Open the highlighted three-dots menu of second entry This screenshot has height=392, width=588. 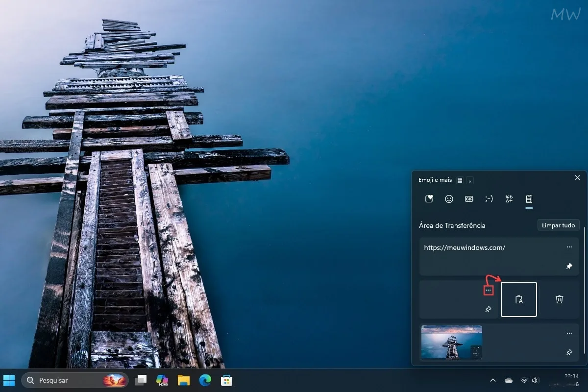[x=488, y=291]
